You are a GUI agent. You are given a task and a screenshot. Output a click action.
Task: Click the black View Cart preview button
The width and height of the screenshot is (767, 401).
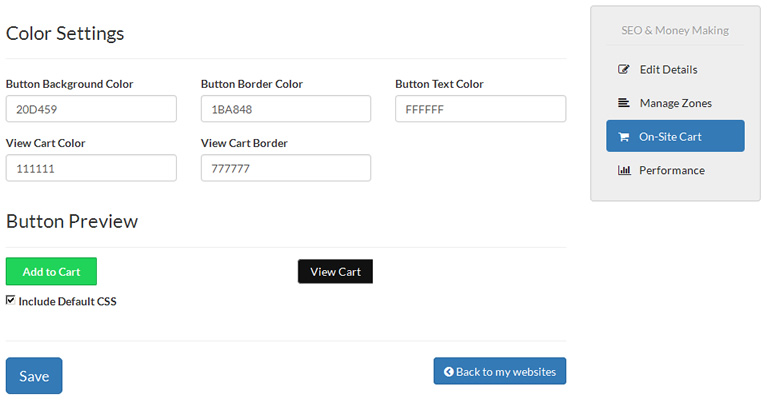335,272
